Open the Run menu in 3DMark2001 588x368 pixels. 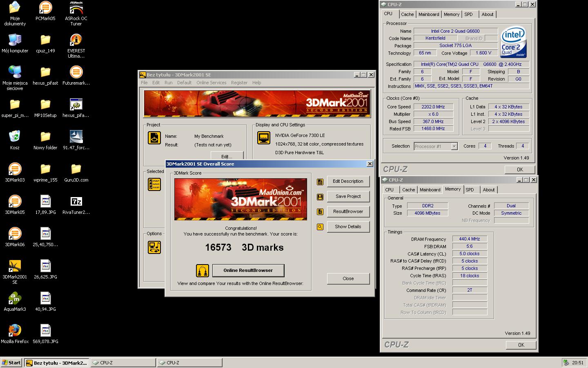click(x=168, y=83)
